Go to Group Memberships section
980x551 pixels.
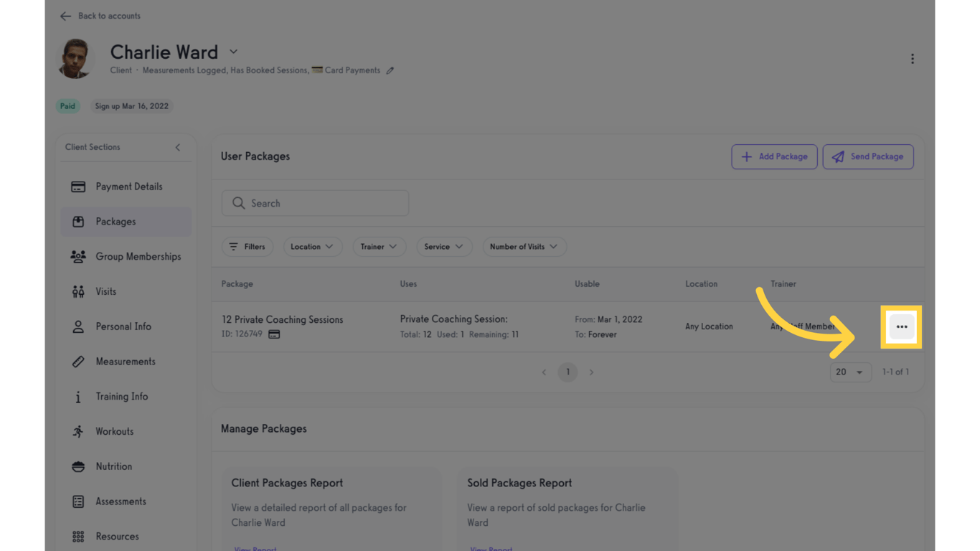(x=138, y=256)
